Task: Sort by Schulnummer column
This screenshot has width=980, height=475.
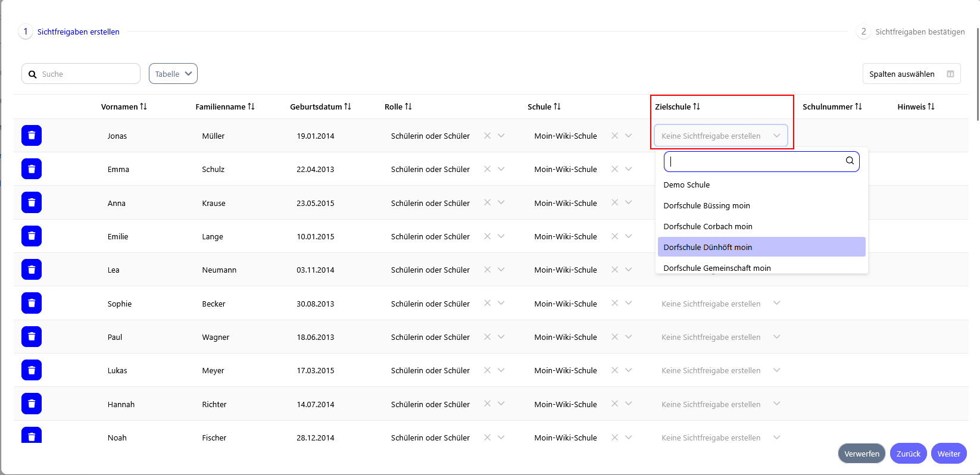Action: [x=859, y=107]
